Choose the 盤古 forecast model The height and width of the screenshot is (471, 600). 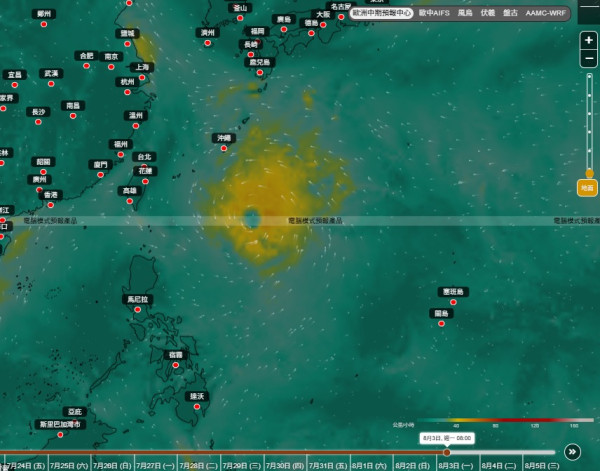(510, 13)
